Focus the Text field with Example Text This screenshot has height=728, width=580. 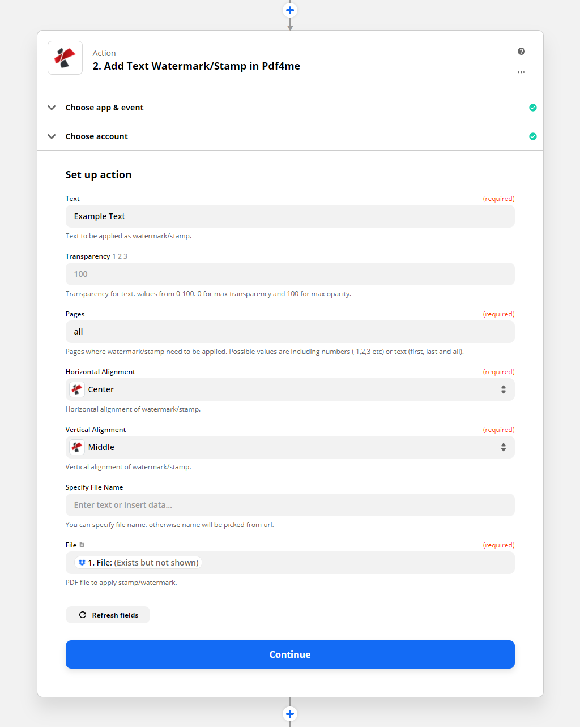click(290, 216)
